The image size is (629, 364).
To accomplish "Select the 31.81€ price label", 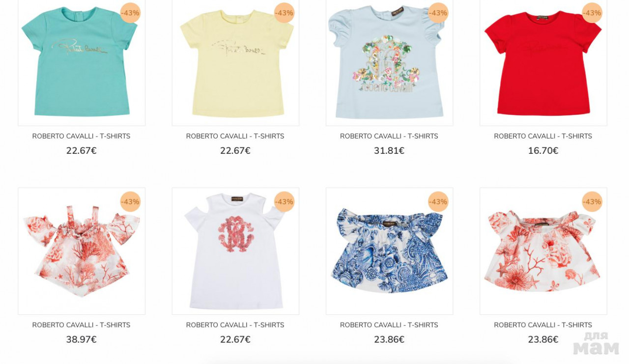I will (x=389, y=151).
